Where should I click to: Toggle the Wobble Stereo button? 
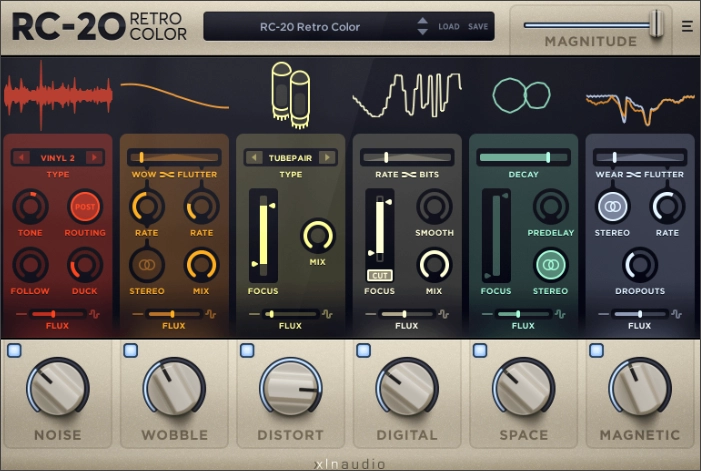[x=147, y=265]
